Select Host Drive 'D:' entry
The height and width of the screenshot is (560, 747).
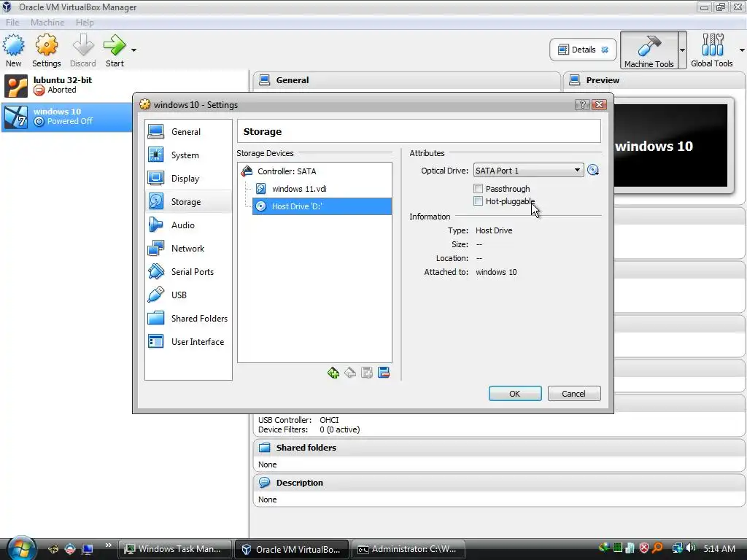[322, 206]
